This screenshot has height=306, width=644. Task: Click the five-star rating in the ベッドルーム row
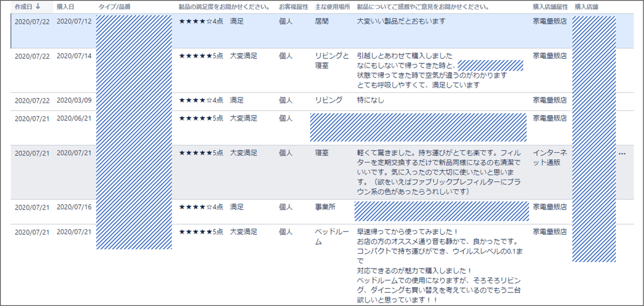click(x=201, y=232)
